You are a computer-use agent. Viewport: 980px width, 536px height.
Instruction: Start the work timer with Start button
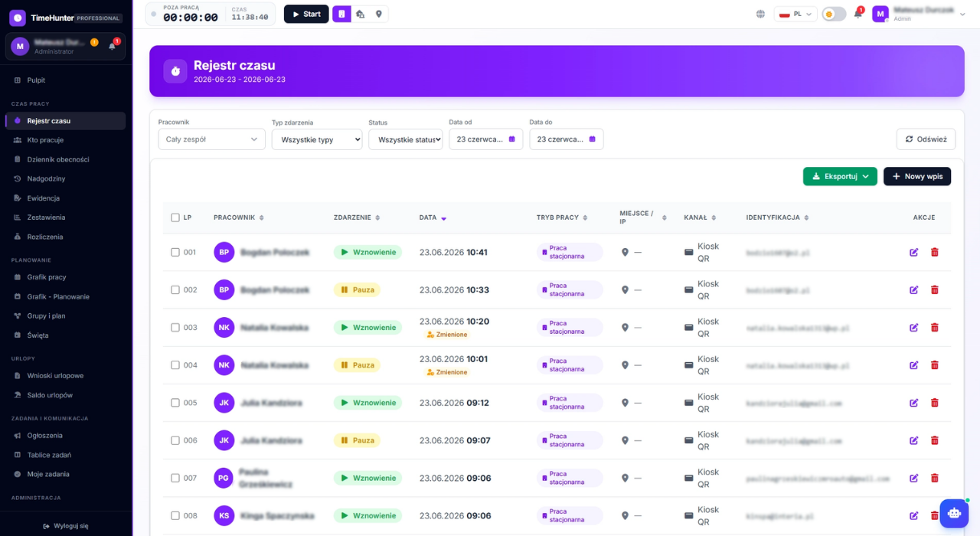point(306,14)
